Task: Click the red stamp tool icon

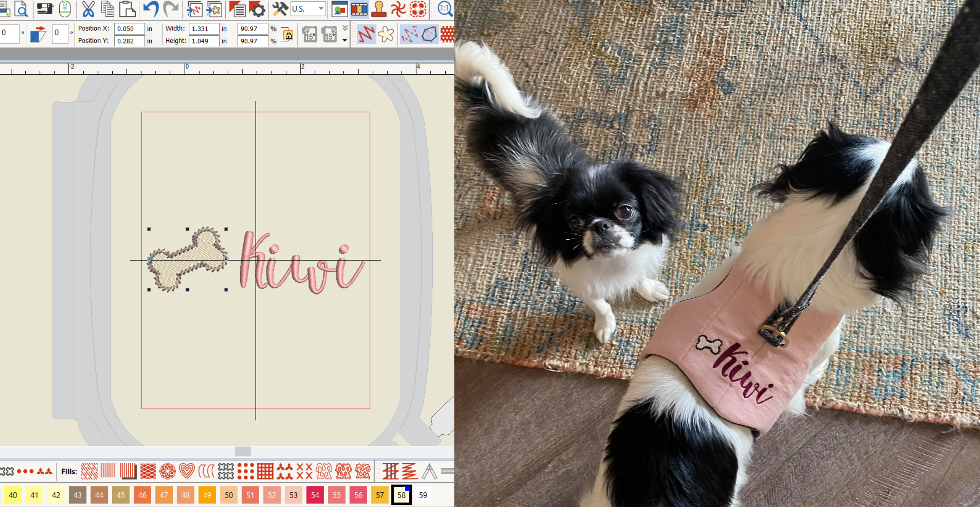Action: point(379,9)
